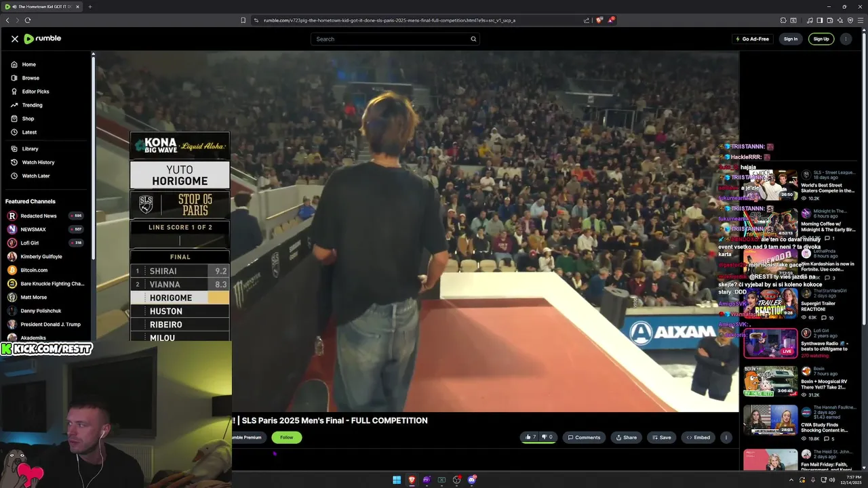Open Library in the sidebar
The width and height of the screenshot is (868, 488).
click(30, 148)
